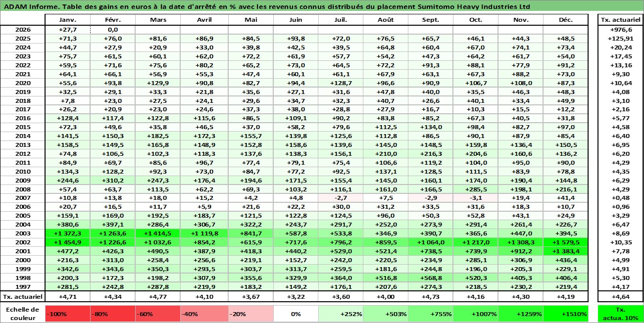Select the +1510% bright green legend swatch
This screenshot has height=323, width=644.
(566, 314)
